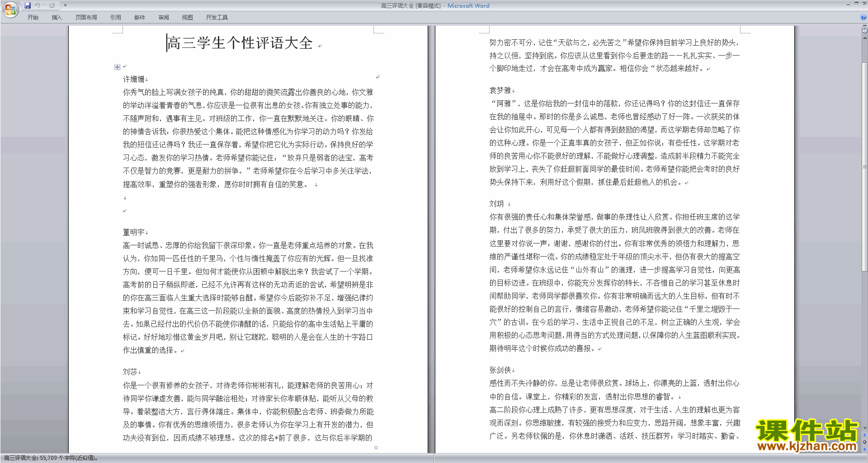Click the vertical scrollbar up arrow
This screenshot has width=868, height=463.
pyautogui.click(x=864, y=37)
